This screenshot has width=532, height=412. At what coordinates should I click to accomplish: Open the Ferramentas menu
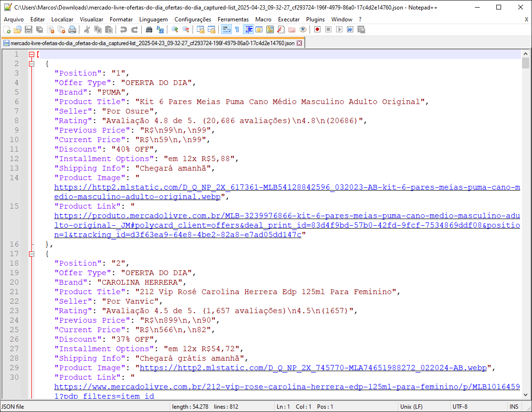[233, 19]
